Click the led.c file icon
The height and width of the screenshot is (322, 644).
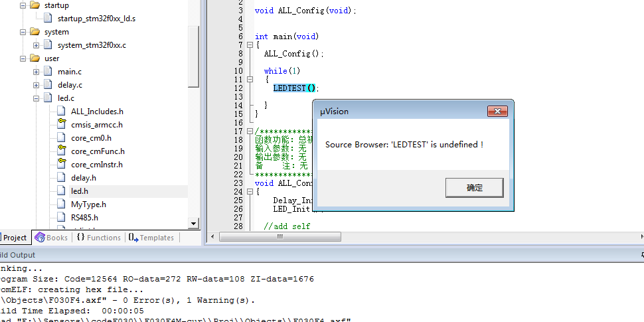coord(48,98)
